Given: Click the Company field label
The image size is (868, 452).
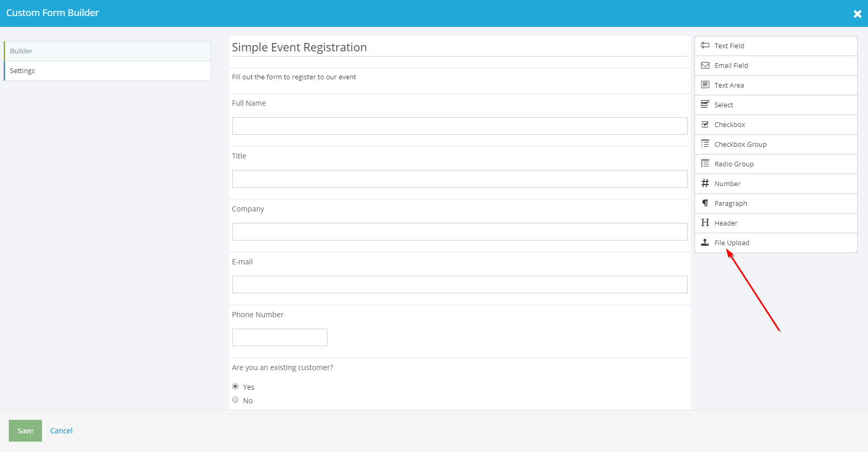Looking at the screenshot, I should pos(248,209).
